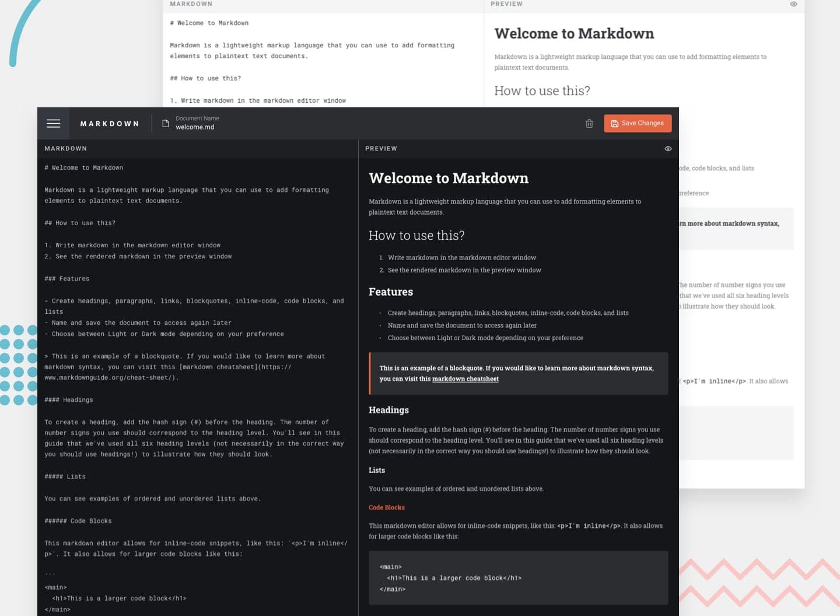Open the markdown cheatsheet link
840x616 pixels.
466,379
